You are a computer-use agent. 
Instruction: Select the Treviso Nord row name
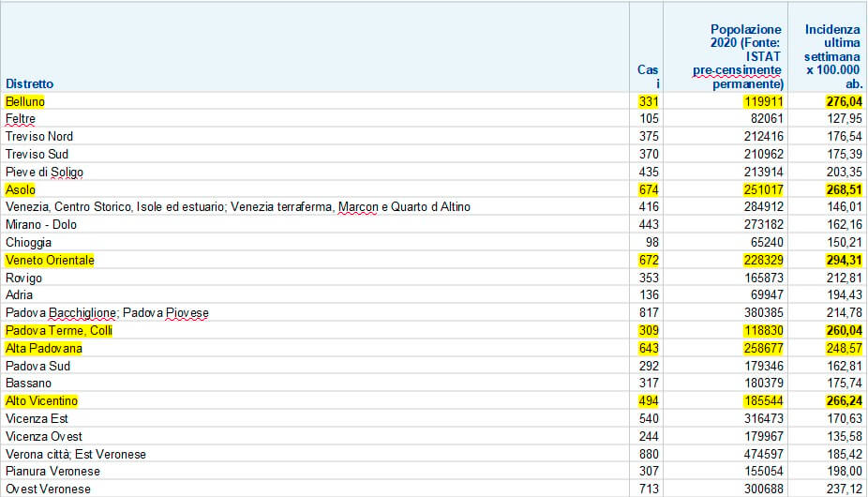39,136
